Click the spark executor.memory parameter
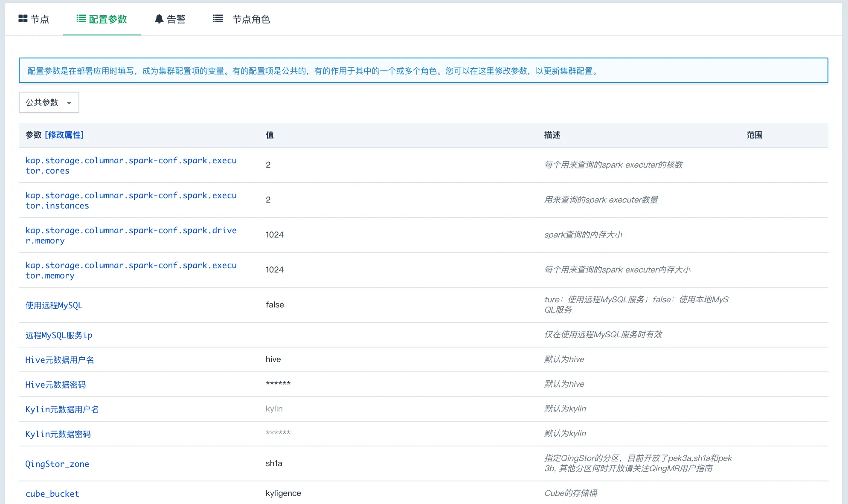This screenshot has width=848, height=504. pos(131,270)
